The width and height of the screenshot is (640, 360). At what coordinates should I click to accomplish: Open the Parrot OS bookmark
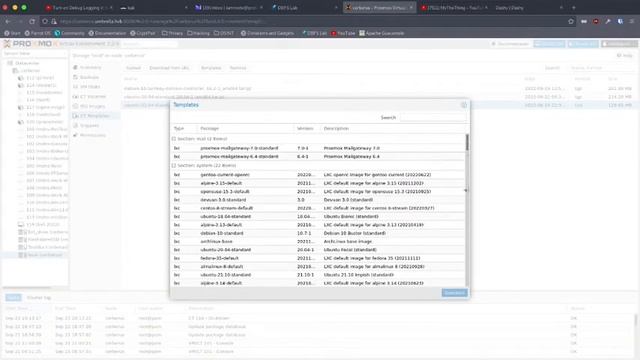point(38,33)
